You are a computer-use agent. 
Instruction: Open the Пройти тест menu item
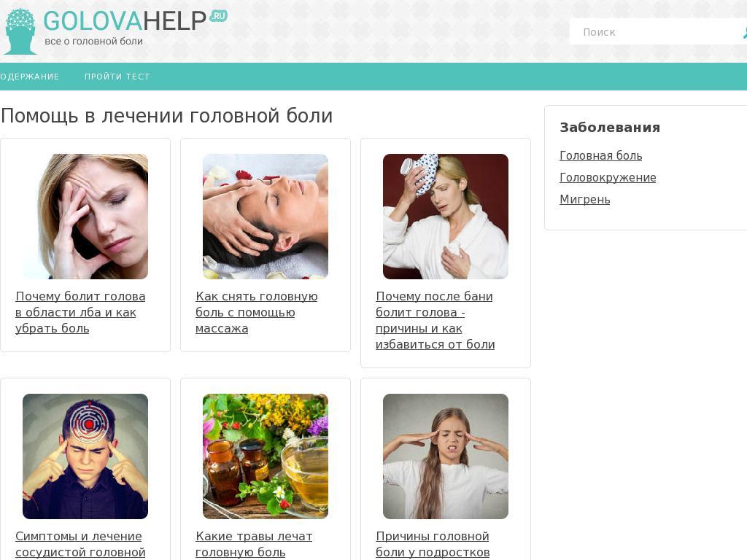click(117, 77)
